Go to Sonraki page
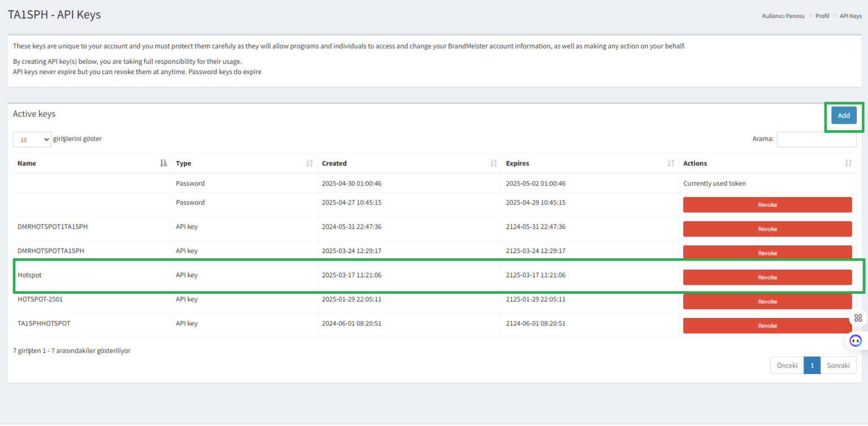The height and width of the screenshot is (426, 868). click(x=838, y=366)
